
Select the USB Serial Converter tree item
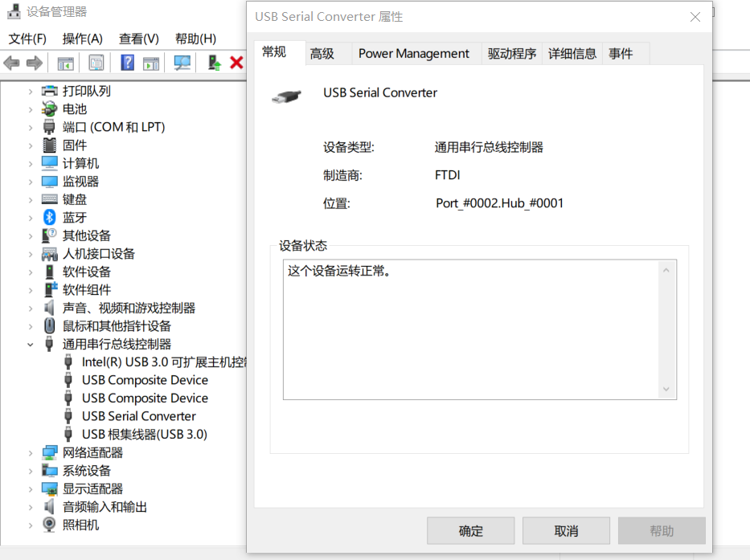coord(139,416)
